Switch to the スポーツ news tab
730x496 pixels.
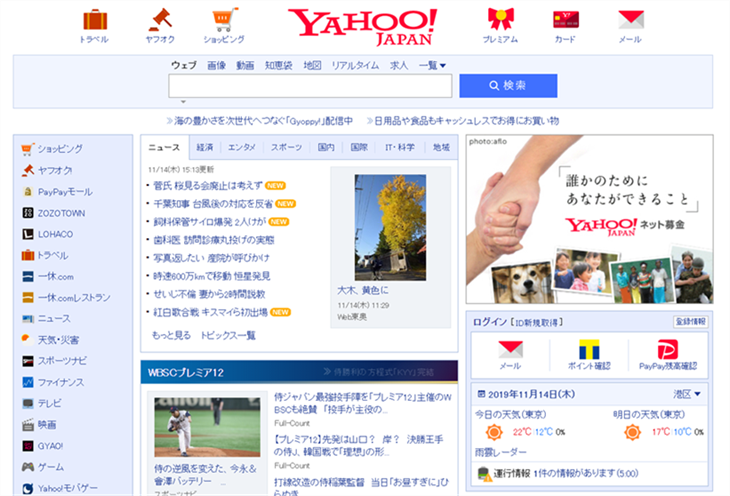286,148
